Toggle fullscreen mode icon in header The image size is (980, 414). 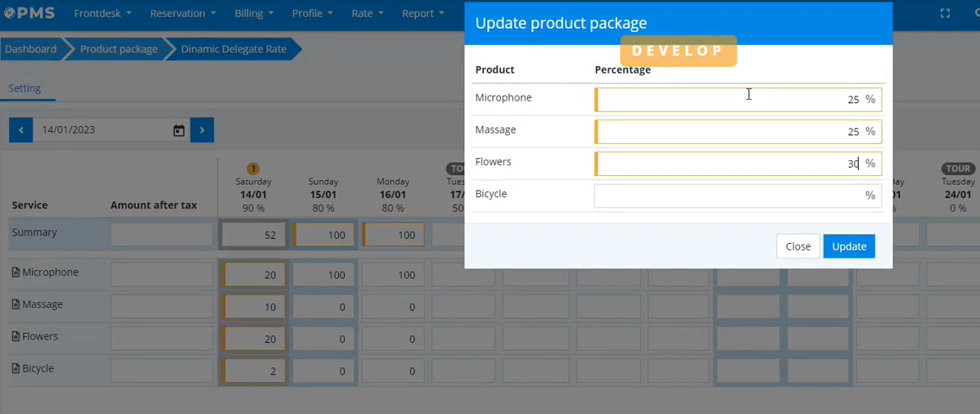[945, 14]
